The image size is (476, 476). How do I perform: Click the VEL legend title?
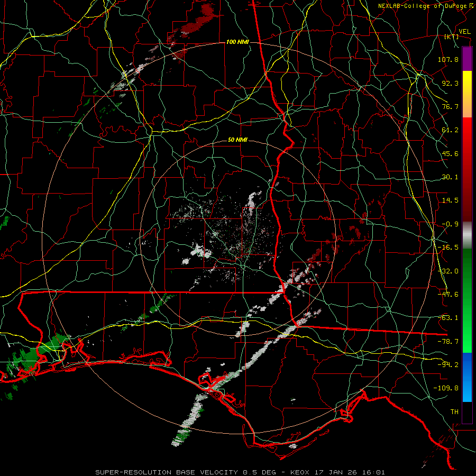[x=464, y=32]
